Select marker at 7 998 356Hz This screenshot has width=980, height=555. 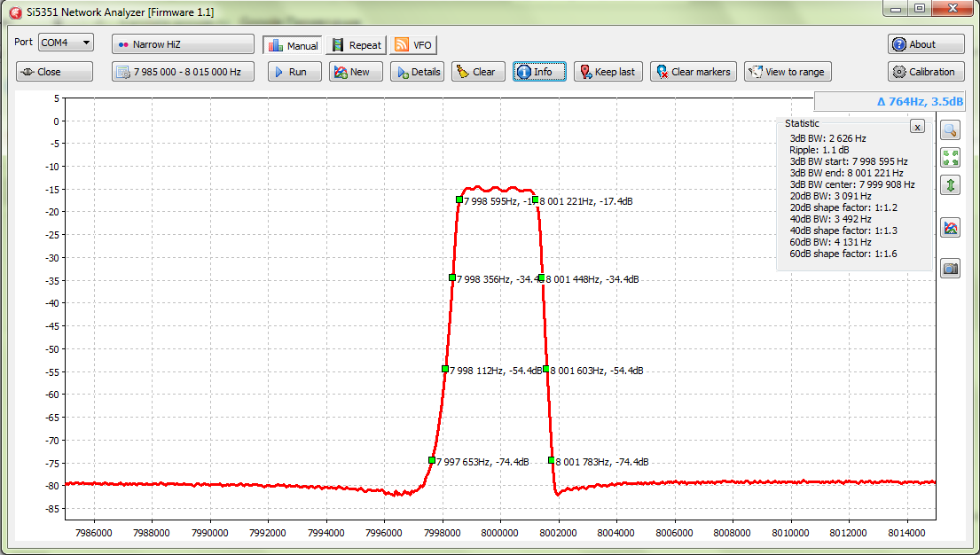[x=452, y=277]
